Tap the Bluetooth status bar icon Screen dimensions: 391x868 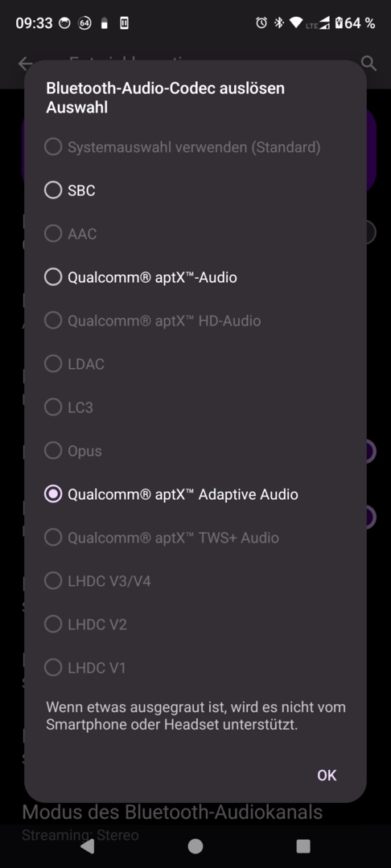(x=279, y=23)
